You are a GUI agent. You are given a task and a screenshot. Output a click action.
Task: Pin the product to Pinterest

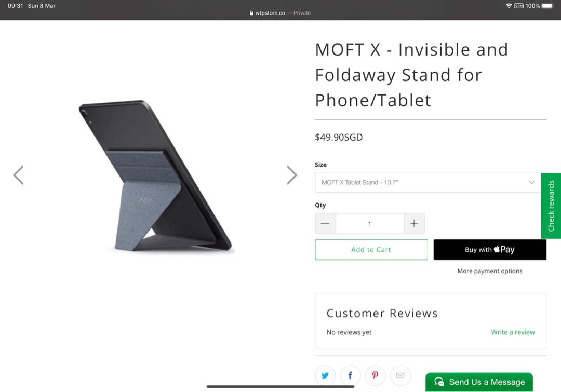pyautogui.click(x=375, y=375)
